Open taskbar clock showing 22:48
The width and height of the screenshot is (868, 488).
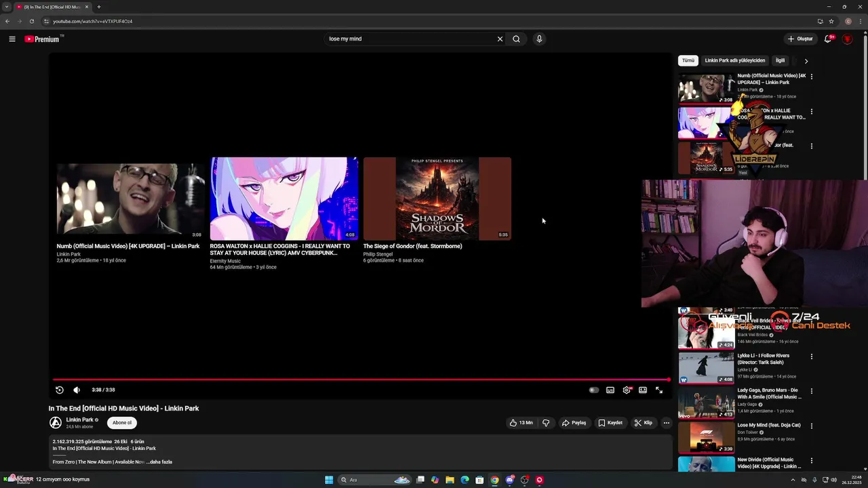point(851,480)
